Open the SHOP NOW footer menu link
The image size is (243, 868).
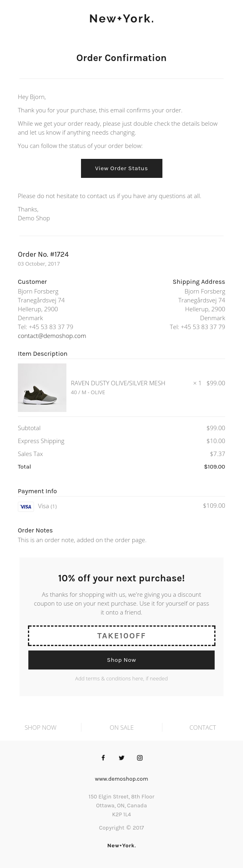point(40,727)
